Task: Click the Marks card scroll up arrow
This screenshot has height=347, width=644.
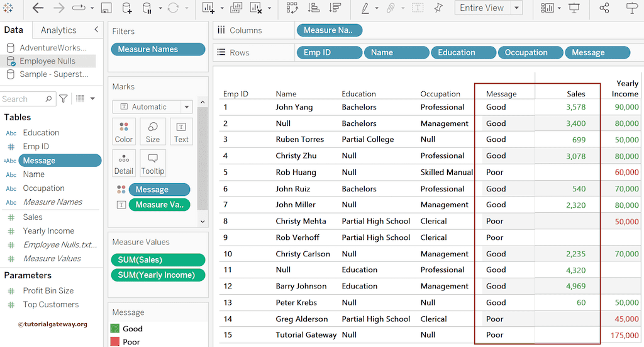Action: pos(203,101)
